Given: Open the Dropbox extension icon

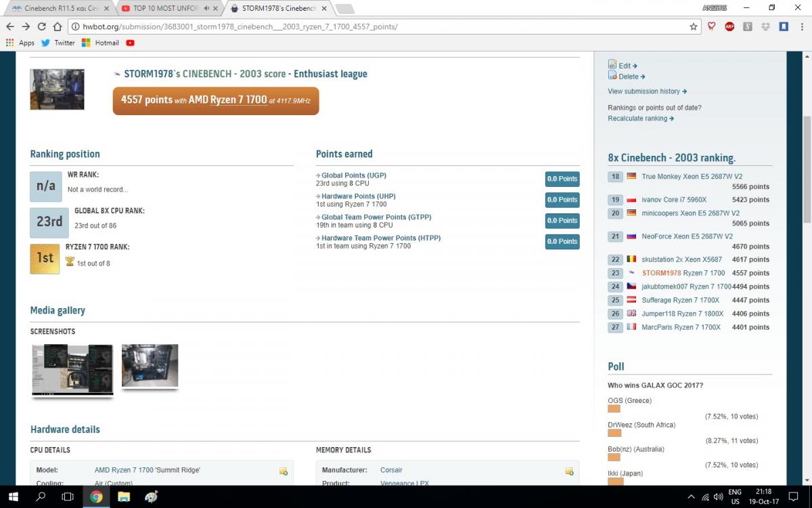Looking at the screenshot, I should (766, 26).
